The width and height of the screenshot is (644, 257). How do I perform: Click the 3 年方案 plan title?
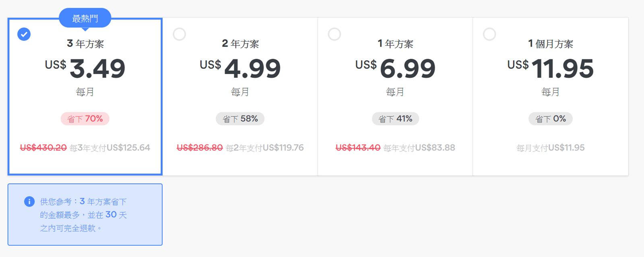pos(85,44)
